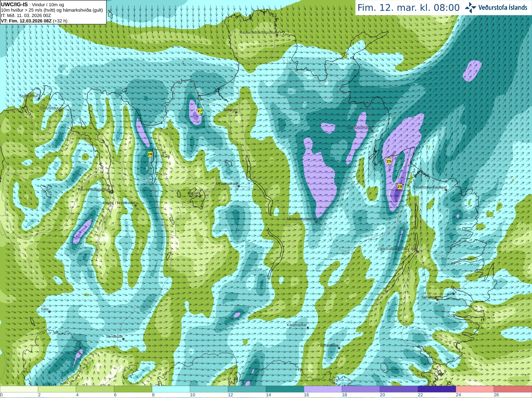Select the 2–4 m/s legend swatch
Viewport: 532px width, 398px height.
57,389
